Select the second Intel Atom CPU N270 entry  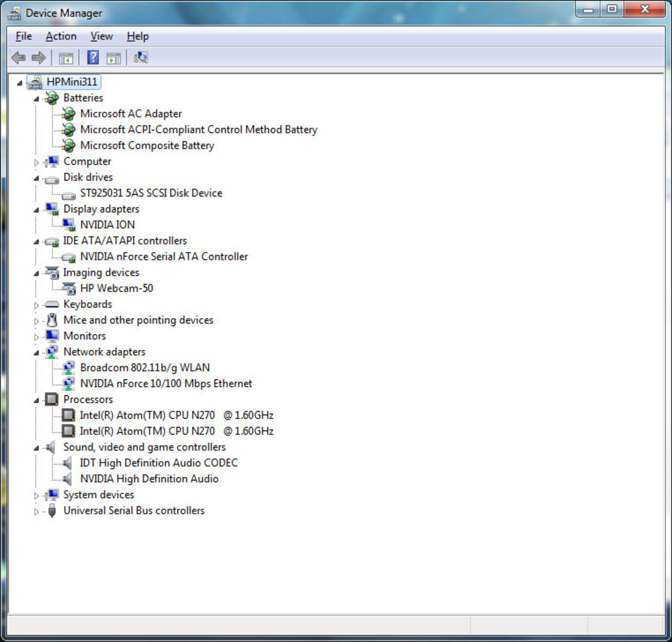[176, 430]
